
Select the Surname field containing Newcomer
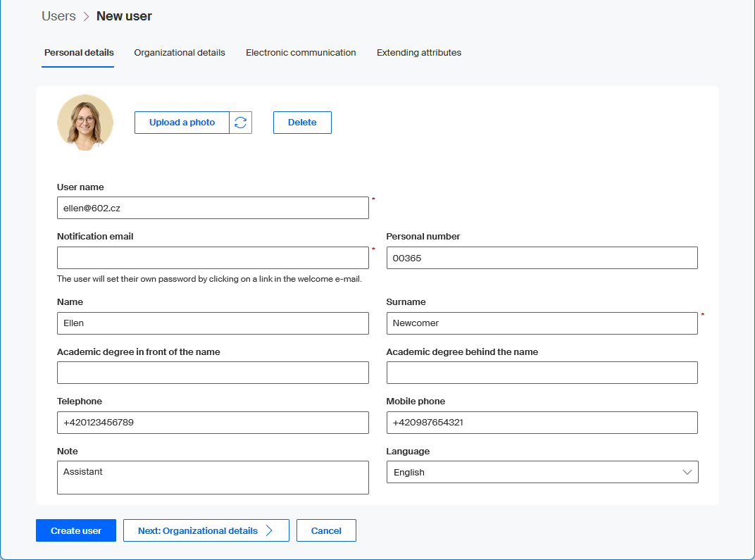[542, 323]
